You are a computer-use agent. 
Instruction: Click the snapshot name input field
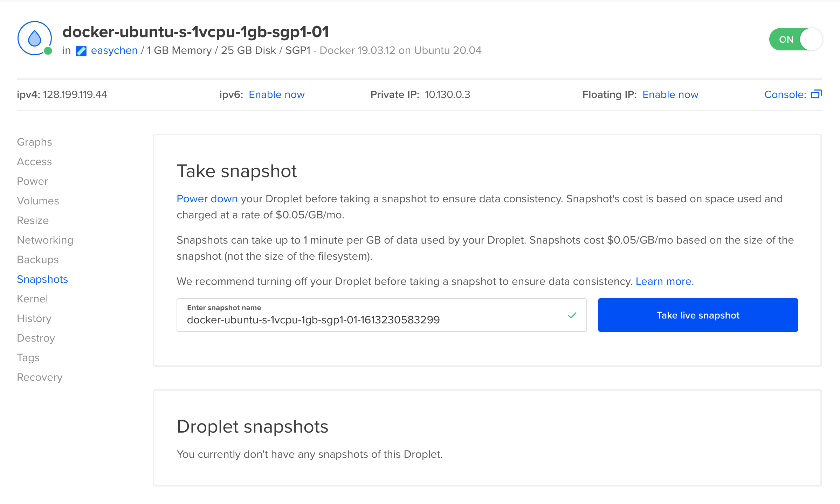pyautogui.click(x=371, y=320)
